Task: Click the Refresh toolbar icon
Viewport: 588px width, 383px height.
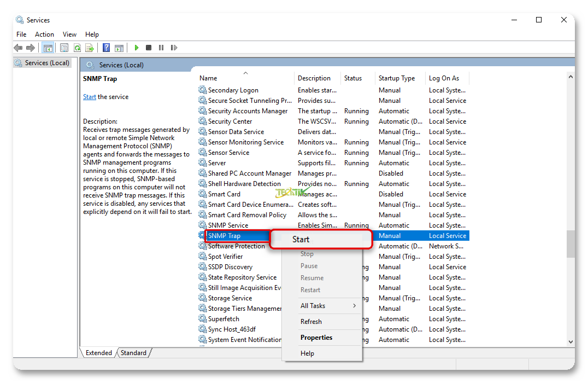Action: pos(77,48)
